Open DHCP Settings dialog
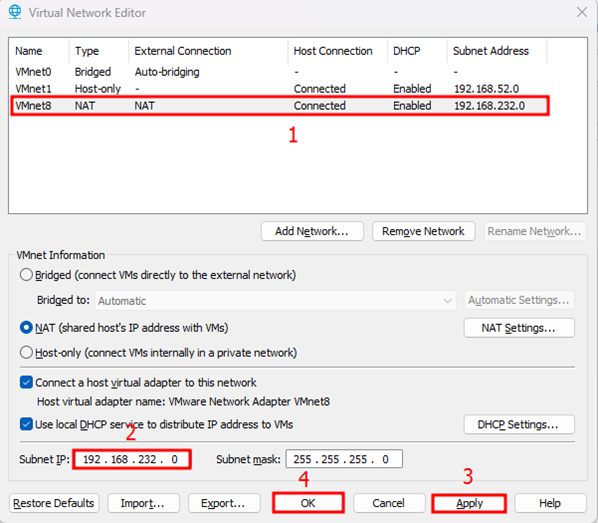 click(x=519, y=425)
